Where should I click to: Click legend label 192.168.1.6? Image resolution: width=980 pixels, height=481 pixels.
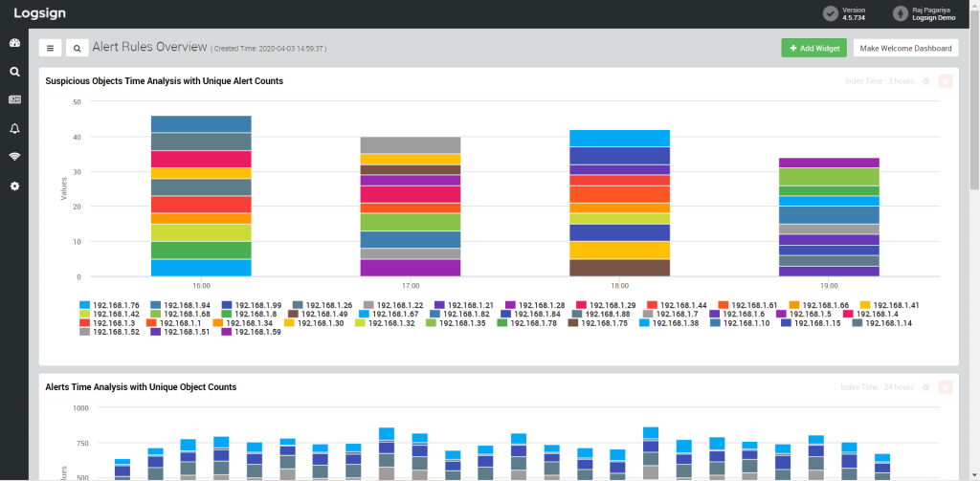[x=744, y=315]
